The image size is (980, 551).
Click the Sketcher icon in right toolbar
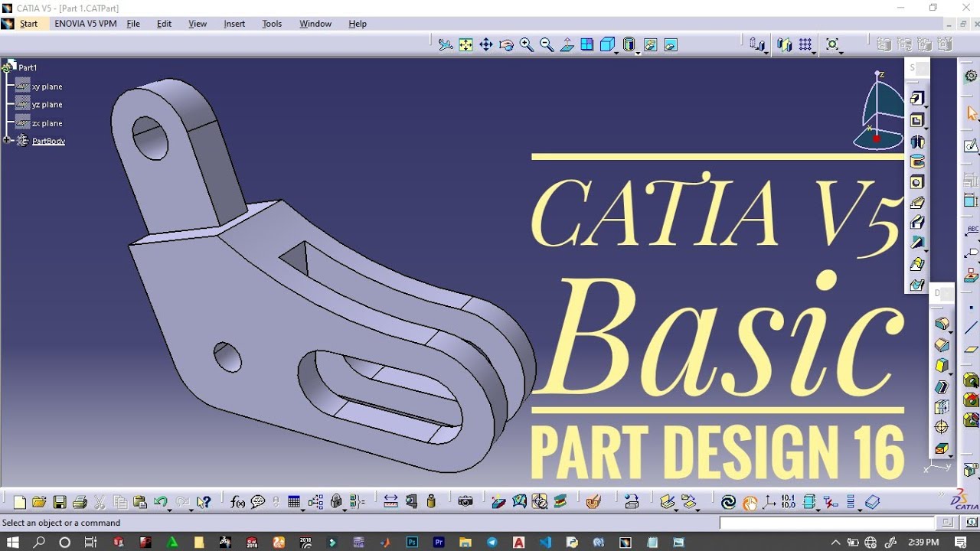(x=971, y=145)
